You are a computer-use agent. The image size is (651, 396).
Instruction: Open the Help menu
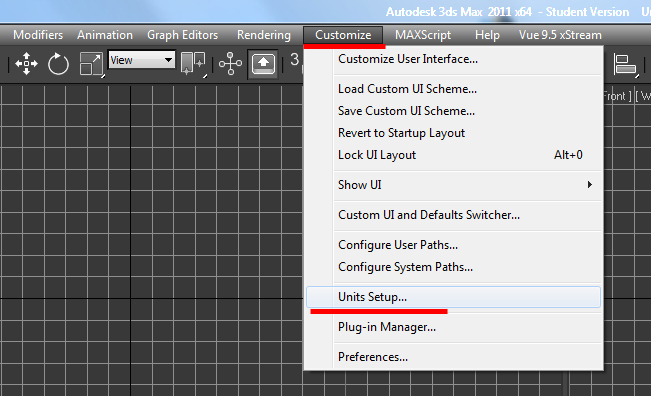[x=487, y=35]
